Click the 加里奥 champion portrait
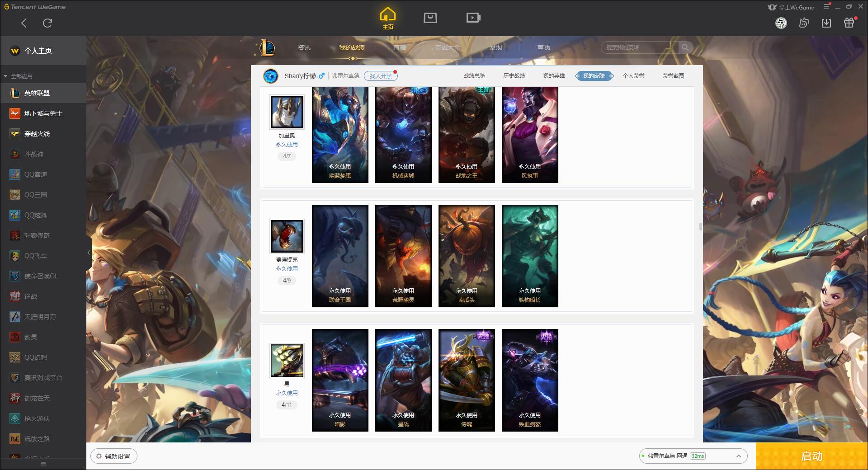868x470 pixels. tap(287, 112)
